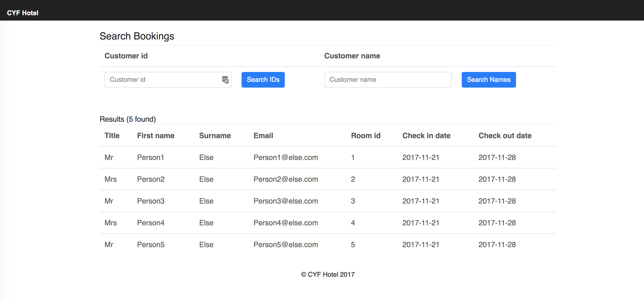Click the Title column header
Screen dimensions: 644x301
click(x=112, y=136)
